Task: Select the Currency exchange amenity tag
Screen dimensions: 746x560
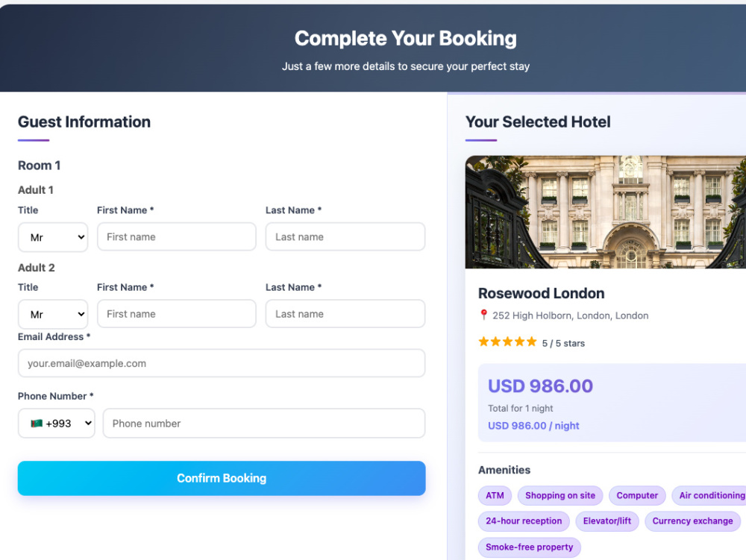Action: (x=692, y=521)
